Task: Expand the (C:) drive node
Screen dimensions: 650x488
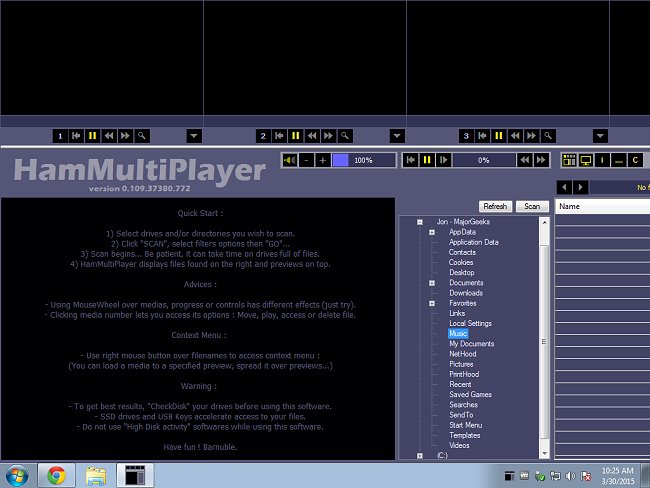Action: click(x=420, y=456)
